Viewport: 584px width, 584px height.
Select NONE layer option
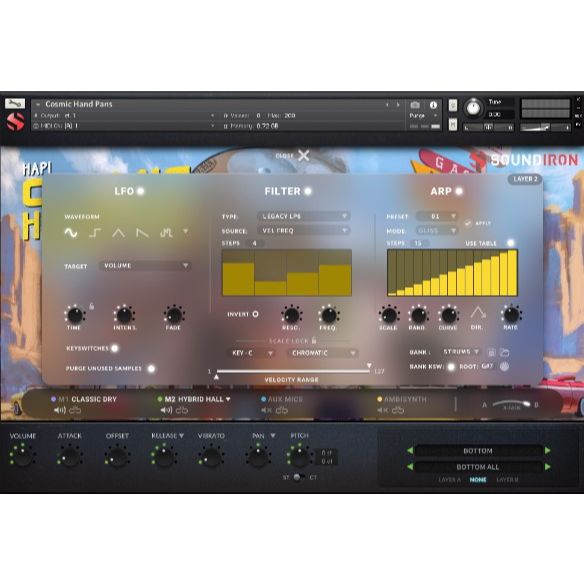(478, 480)
